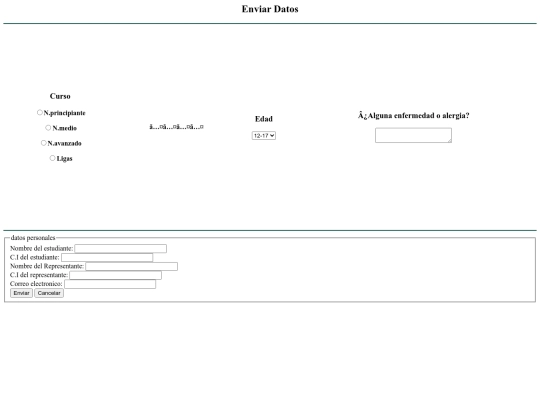Click the Enviar Datos heading

coord(270,9)
